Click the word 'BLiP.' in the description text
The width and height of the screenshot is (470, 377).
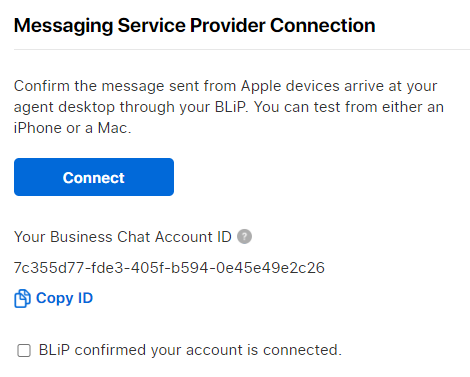[232, 107]
